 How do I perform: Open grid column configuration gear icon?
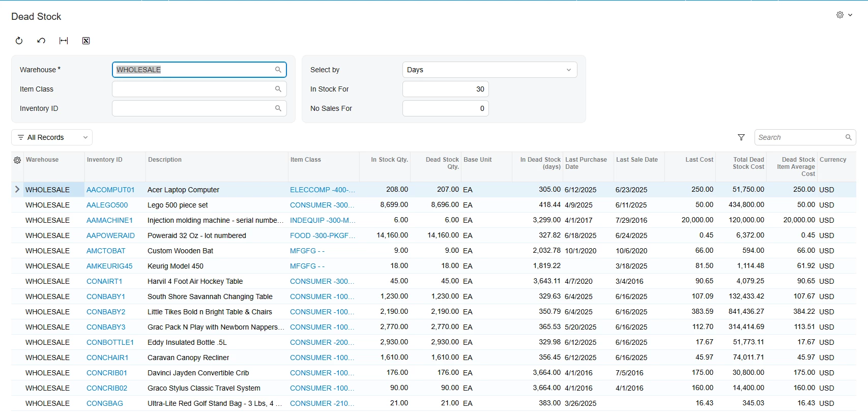click(x=17, y=160)
